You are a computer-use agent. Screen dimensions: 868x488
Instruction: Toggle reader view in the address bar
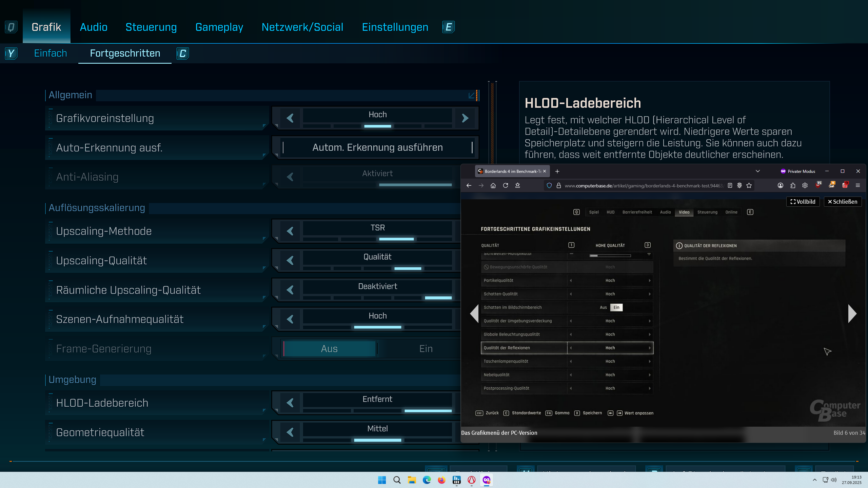tap(730, 185)
